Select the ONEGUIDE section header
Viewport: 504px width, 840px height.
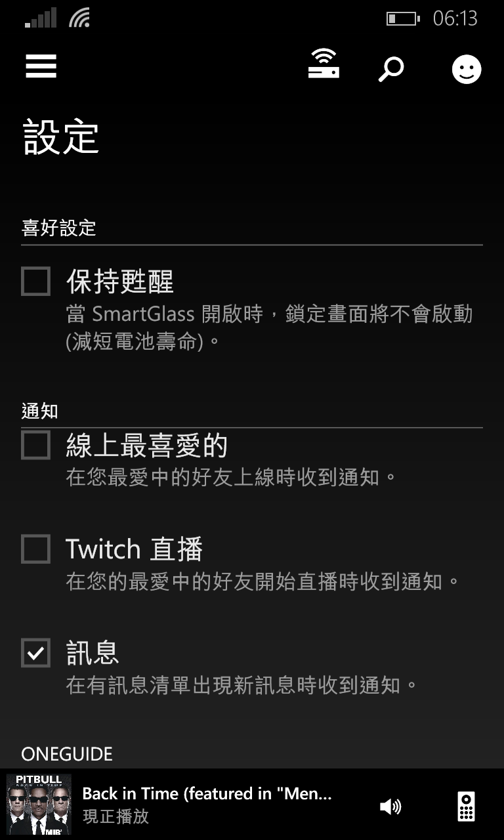coord(67,754)
